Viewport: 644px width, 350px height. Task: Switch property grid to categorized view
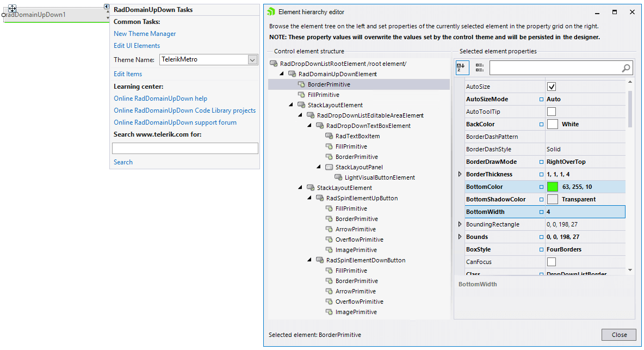point(478,67)
